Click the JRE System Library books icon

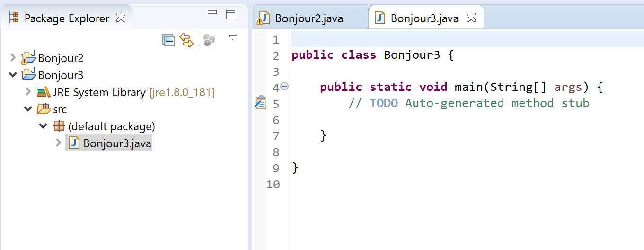pyautogui.click(x=44, y=92)
